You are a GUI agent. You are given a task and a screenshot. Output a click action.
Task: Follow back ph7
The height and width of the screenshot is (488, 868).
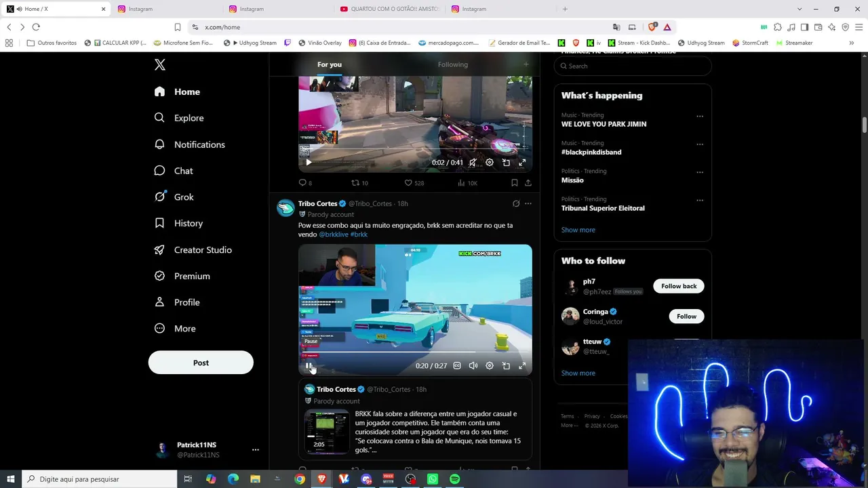pos(679,286)
